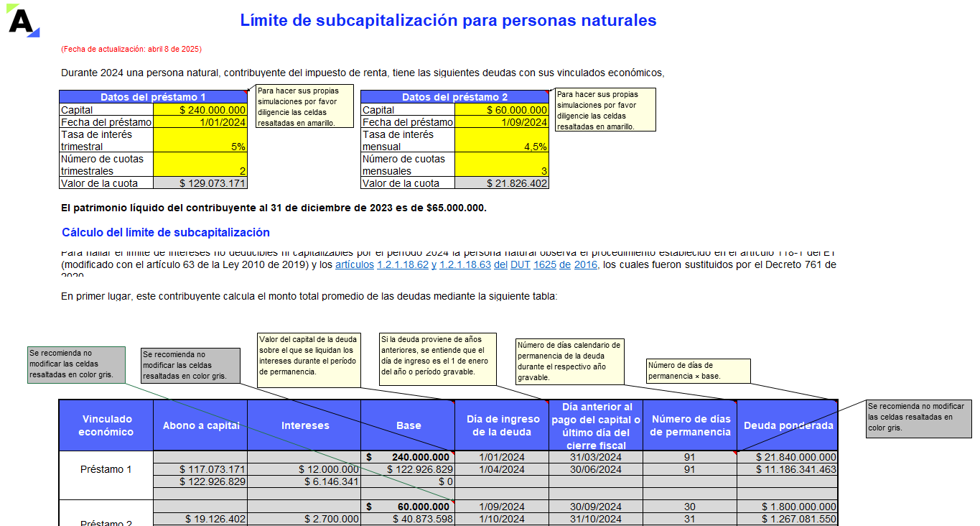The image size is (980, 526).
Task: Click the 'Número de días de permanencia × base' note
Action: (x=699, y=371)
